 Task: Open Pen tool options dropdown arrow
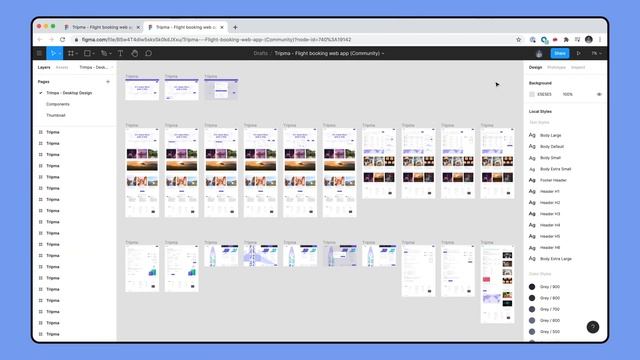[110, 53]
